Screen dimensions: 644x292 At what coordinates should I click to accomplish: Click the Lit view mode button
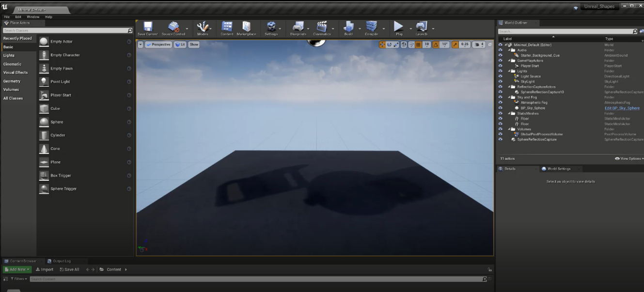(180, 45)
